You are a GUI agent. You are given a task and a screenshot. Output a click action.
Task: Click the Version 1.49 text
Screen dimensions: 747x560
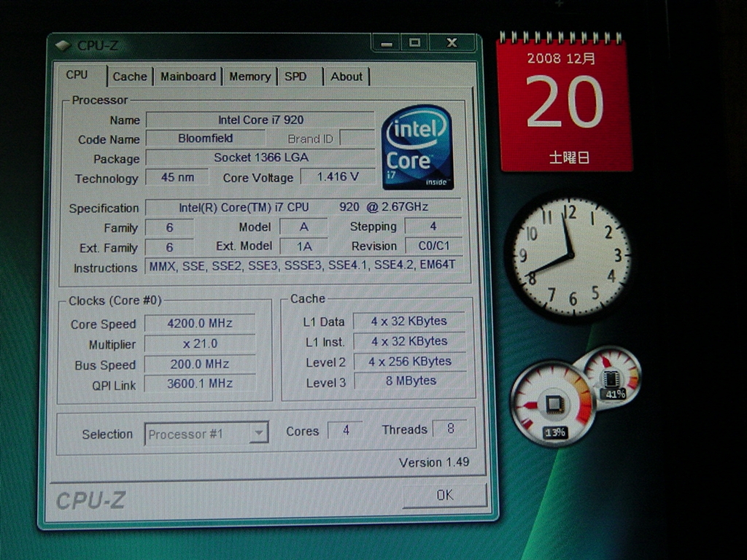(434, 462)
